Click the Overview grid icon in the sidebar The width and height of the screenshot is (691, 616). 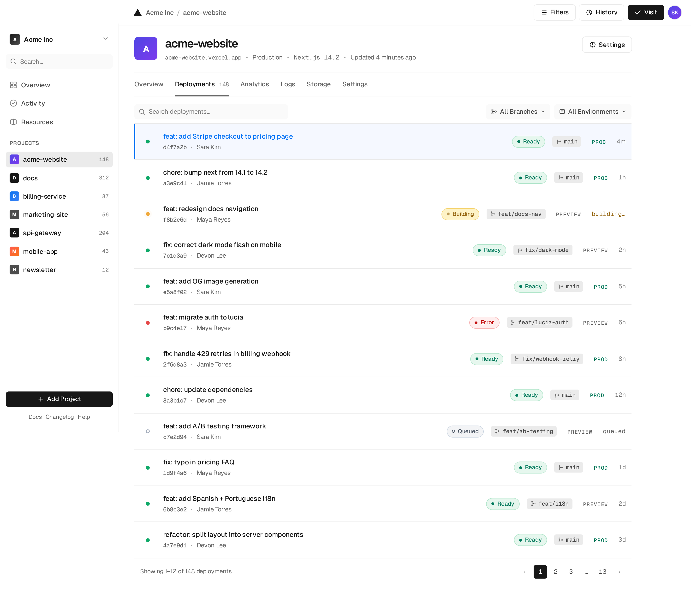13,85
